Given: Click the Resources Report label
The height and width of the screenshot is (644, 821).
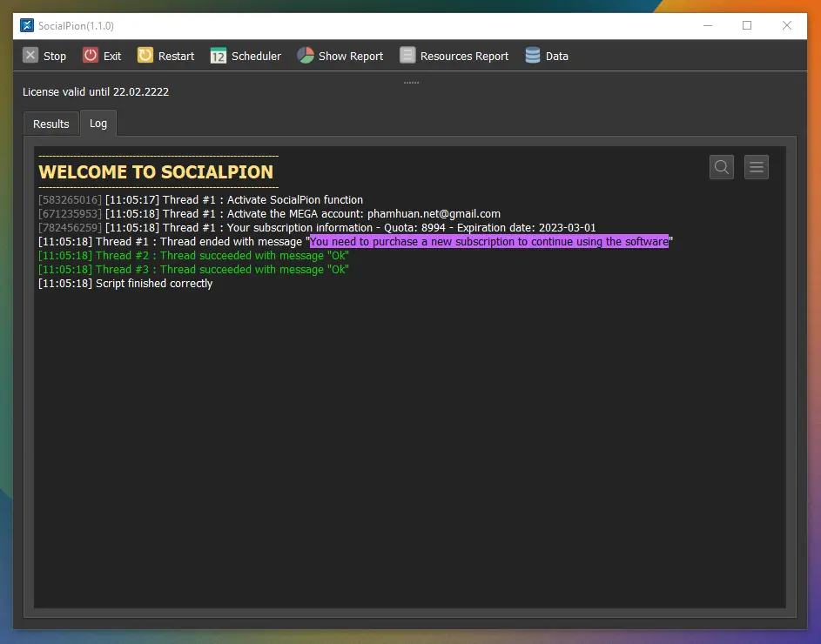Looking at the screenshot, I should point(464,56).
